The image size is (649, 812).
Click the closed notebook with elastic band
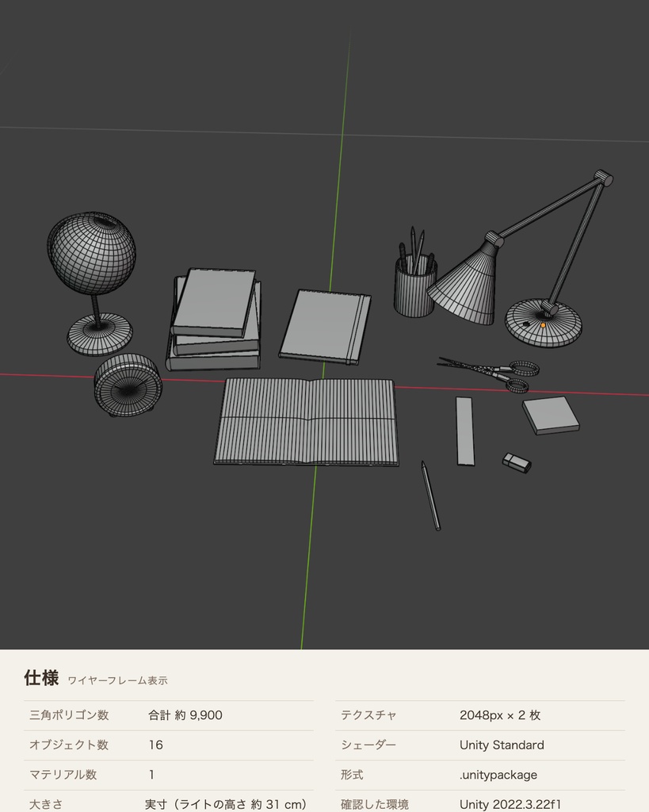(325, 326)
